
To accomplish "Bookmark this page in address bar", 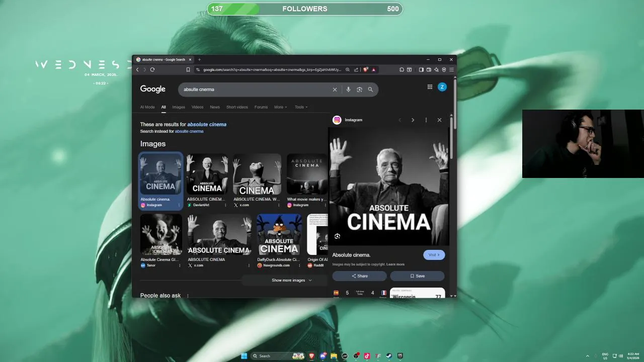I will (188, 70).
